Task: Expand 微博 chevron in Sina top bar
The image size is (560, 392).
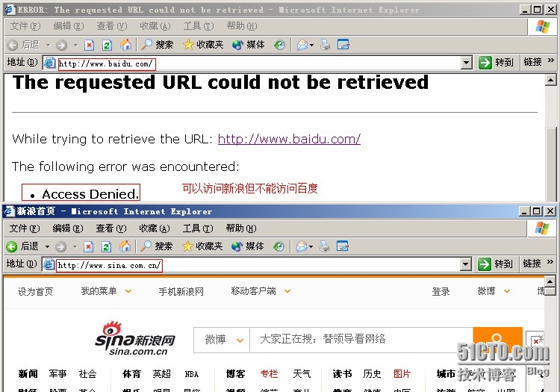Action: click(x=506, y=291)
